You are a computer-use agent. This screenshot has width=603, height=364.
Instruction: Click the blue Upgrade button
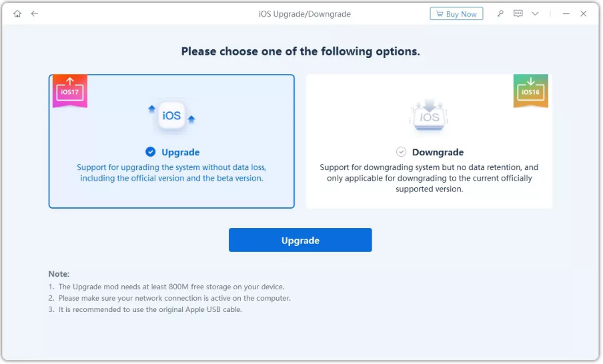point(300,240)
